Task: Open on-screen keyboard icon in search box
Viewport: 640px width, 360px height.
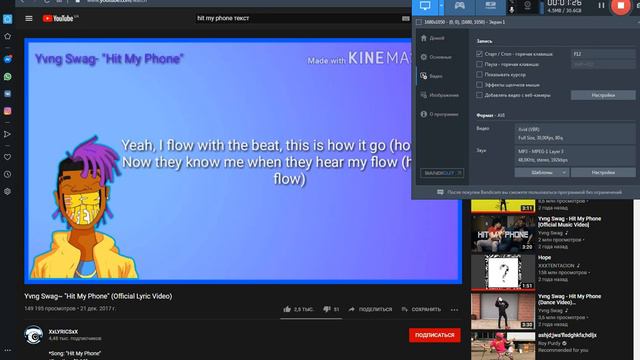Action: click(405, 18)
